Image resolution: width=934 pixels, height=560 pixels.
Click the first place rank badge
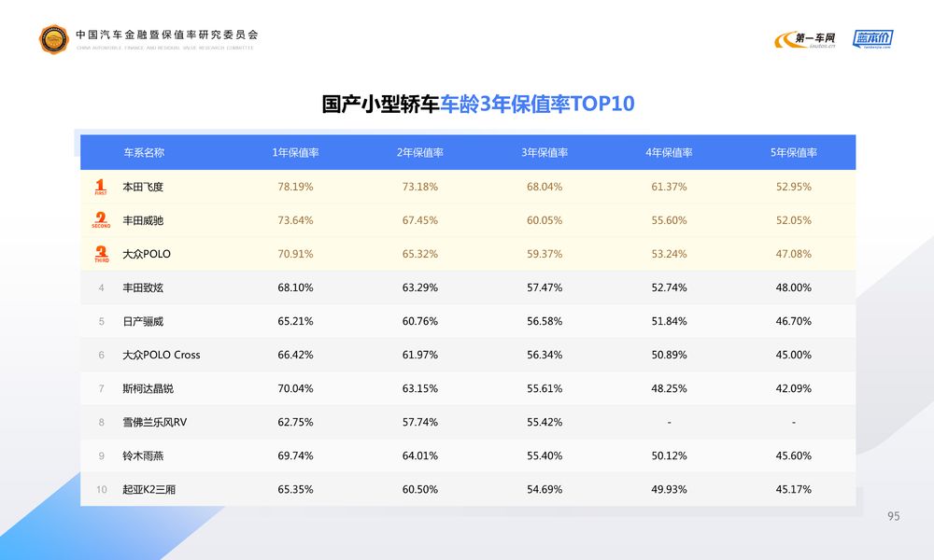[101, 187]
